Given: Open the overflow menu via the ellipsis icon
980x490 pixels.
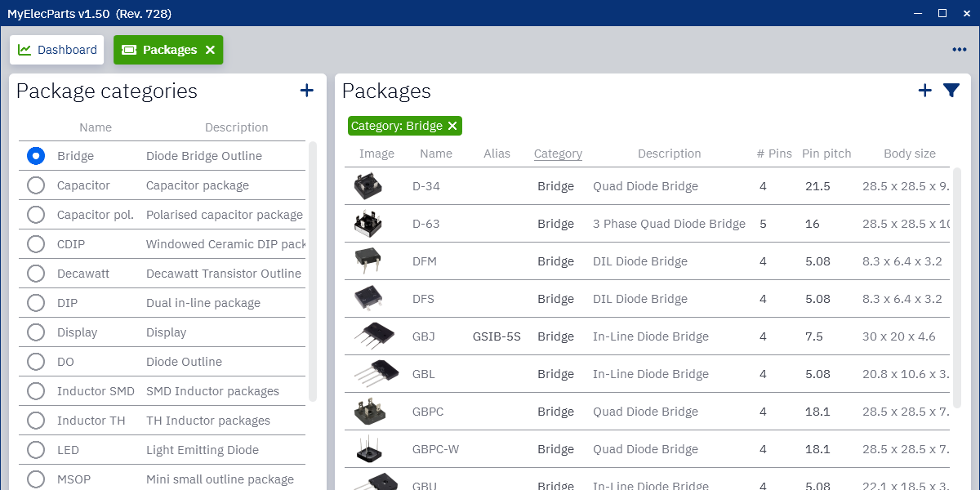Looking at the screenshot, I should pos(959,49).
